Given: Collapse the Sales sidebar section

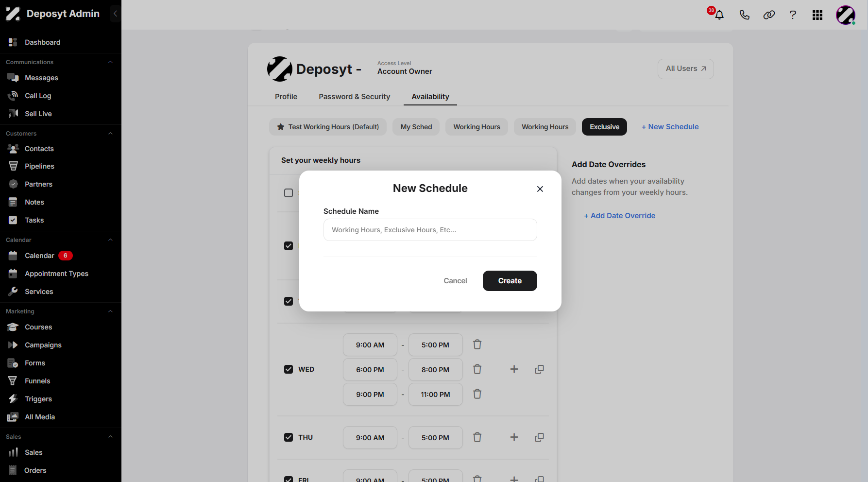Looking at the screenshot, I should click(110, 437).
